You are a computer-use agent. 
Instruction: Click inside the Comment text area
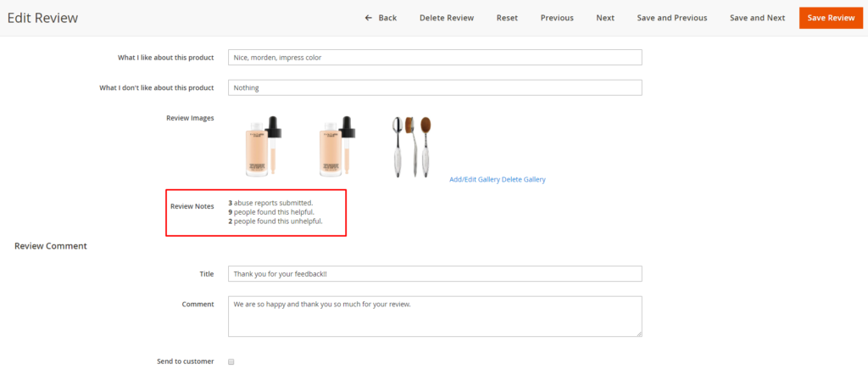pos(434,317)
